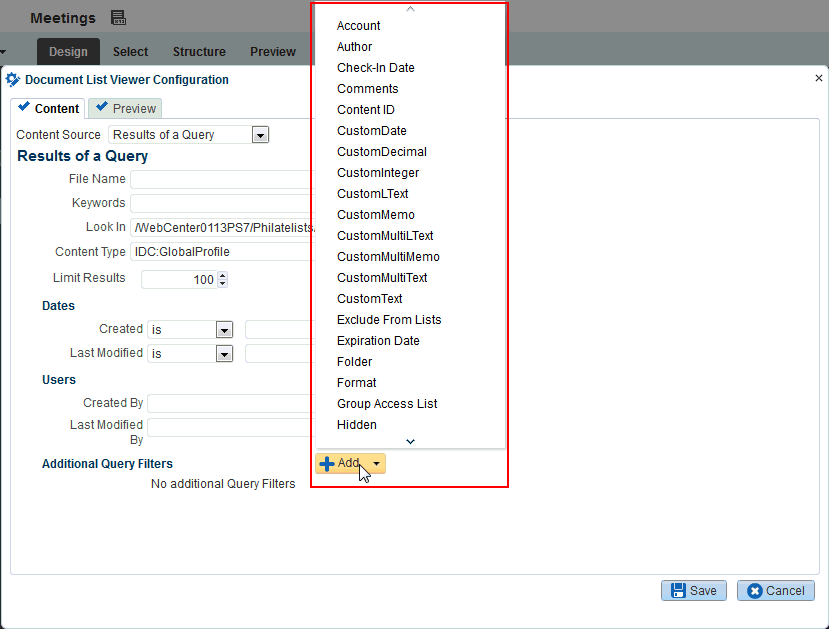This screenshot has width=829, height=629.
Task: Click the Meetings page properties icon
Action: 118,17
